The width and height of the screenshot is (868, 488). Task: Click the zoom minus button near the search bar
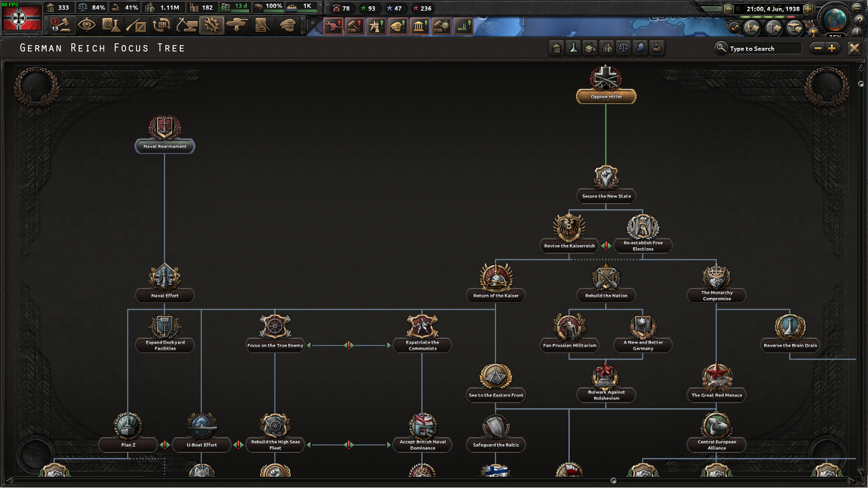(x=818, y=48)
